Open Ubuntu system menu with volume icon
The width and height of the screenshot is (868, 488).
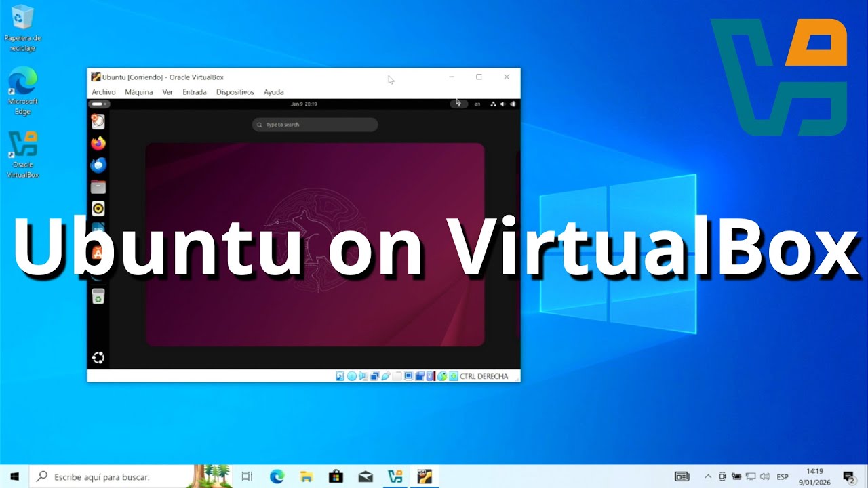tap(503, 104)
